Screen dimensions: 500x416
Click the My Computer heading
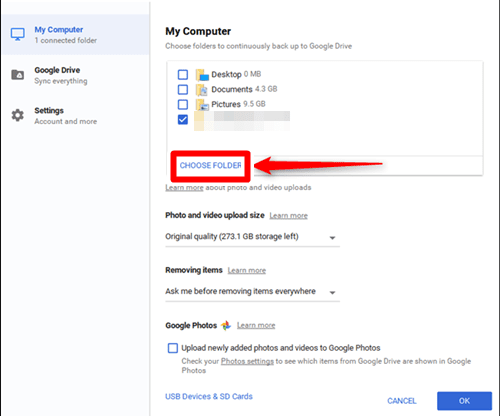(198, 31)
